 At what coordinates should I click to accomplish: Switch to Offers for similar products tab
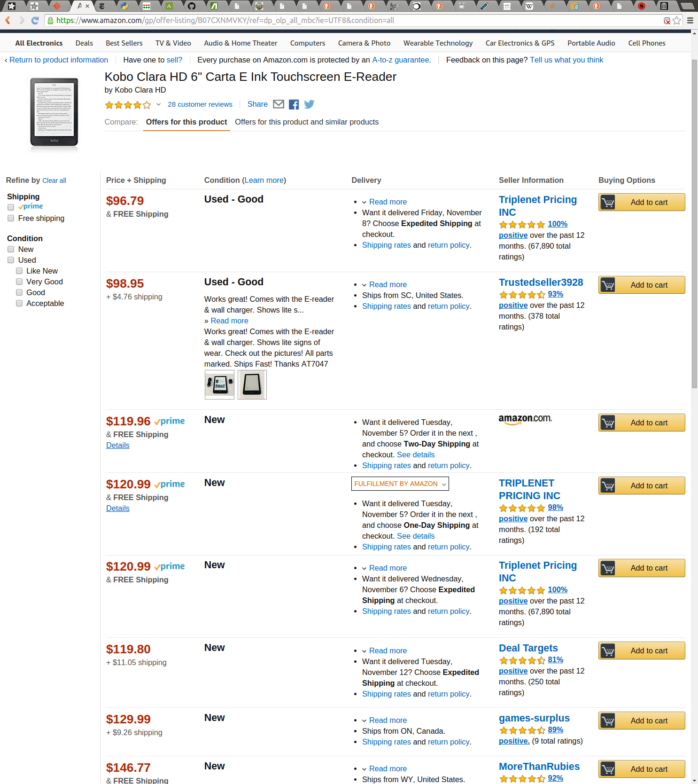(x=306, y=122)
